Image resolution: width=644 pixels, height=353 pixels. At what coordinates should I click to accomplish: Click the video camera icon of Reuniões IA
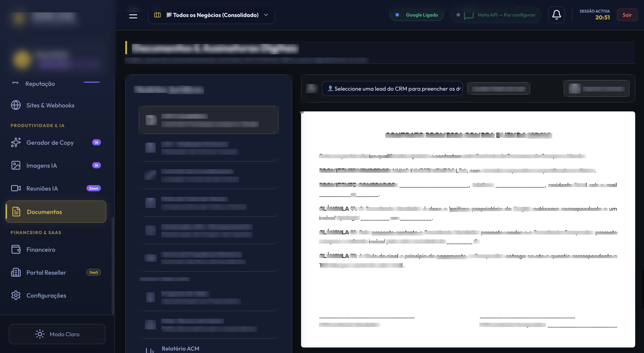point(16,188)
